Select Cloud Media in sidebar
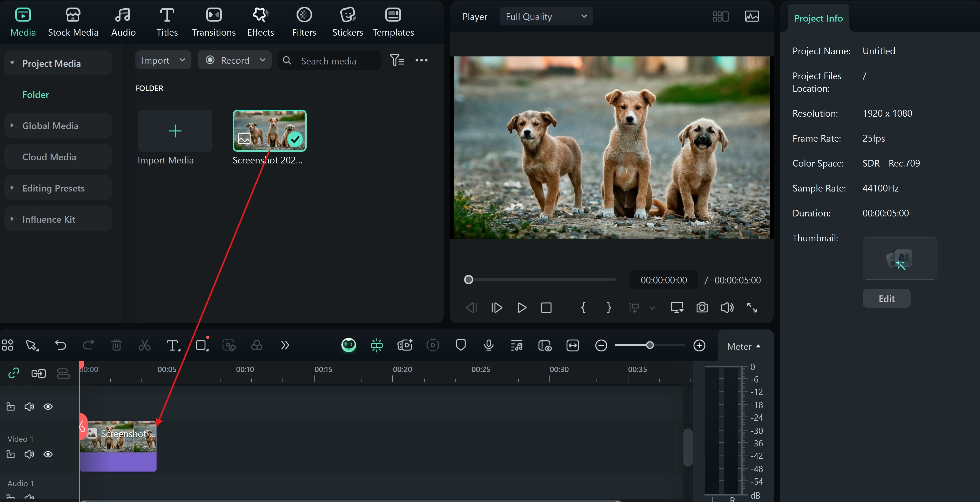This screenshot has height=502, width=980. pyautogui.click(x=58, y=157)
